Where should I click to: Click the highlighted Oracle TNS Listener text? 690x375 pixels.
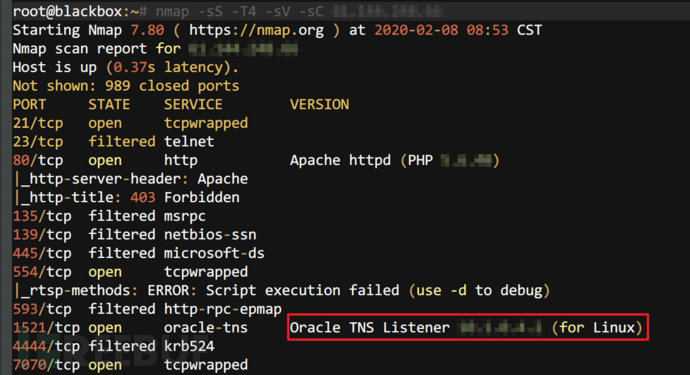click(x=466, y=327)
